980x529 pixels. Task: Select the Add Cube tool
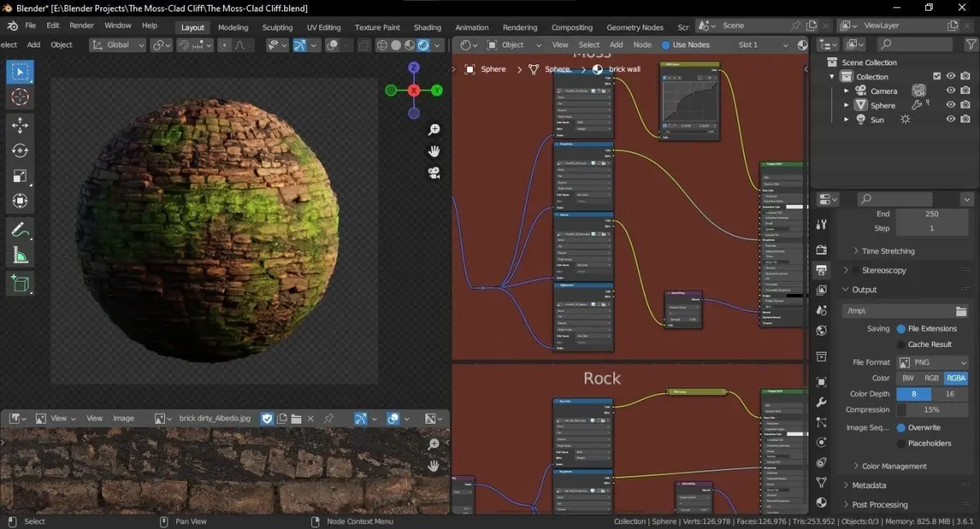pos(20,283)
